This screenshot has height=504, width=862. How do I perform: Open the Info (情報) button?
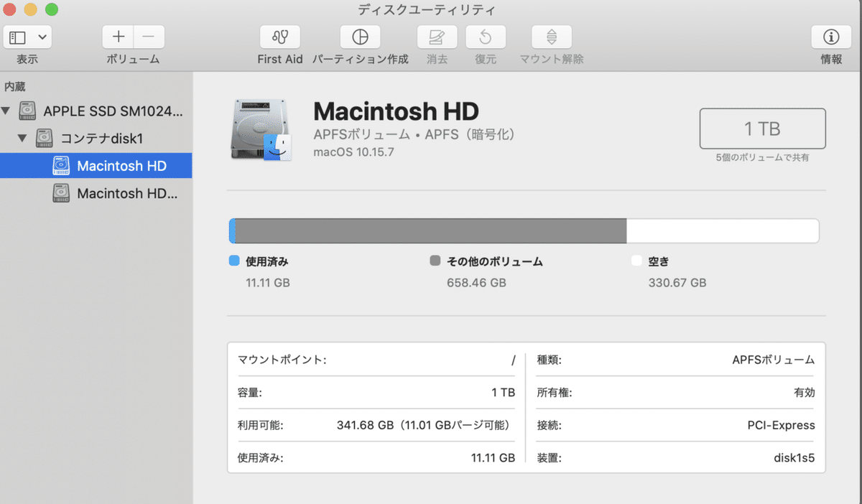831,37
